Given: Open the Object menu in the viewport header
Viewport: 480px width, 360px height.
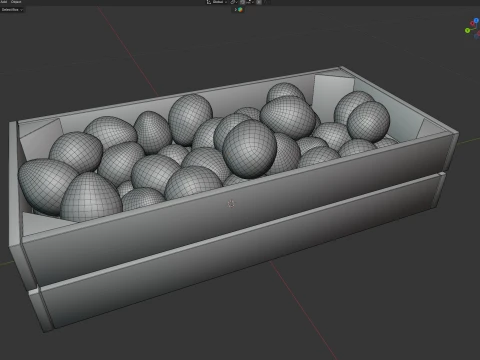Looking at the screenshot, I should (16, 2).
